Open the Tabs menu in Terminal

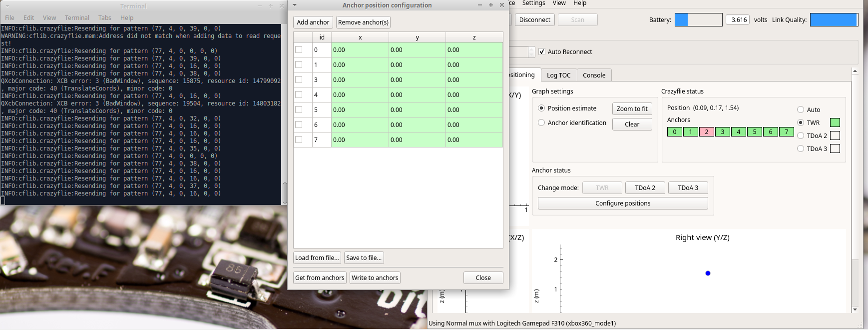104,17
